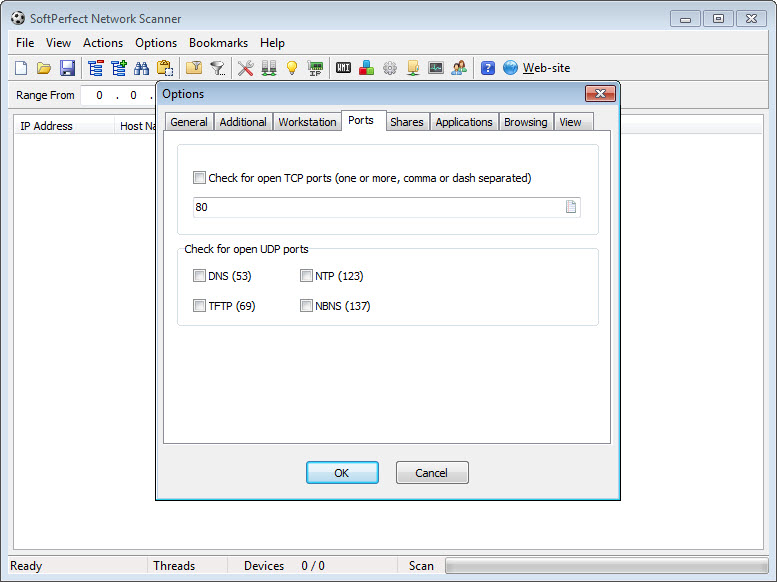777x582 pixels.
Task: Open the View menu
Action: pyautogui.click(x=58, y=43)
